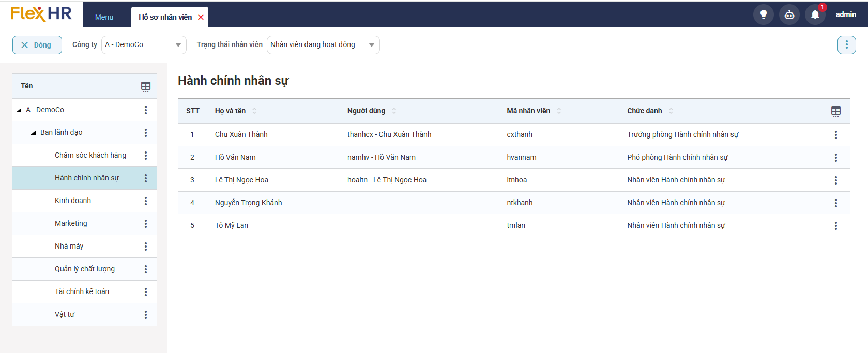Click top-right more options three-dot button
The image size is (868, 353).
coord(846,45)
